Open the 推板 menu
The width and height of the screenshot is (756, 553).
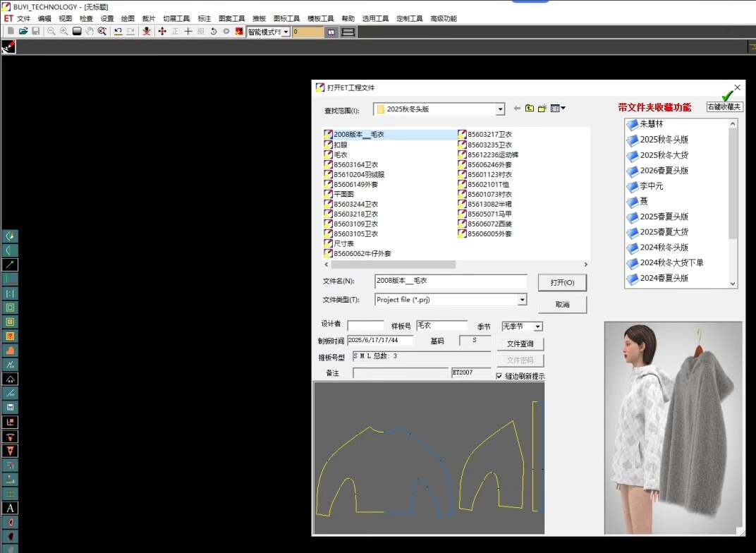tap(259, 18)
